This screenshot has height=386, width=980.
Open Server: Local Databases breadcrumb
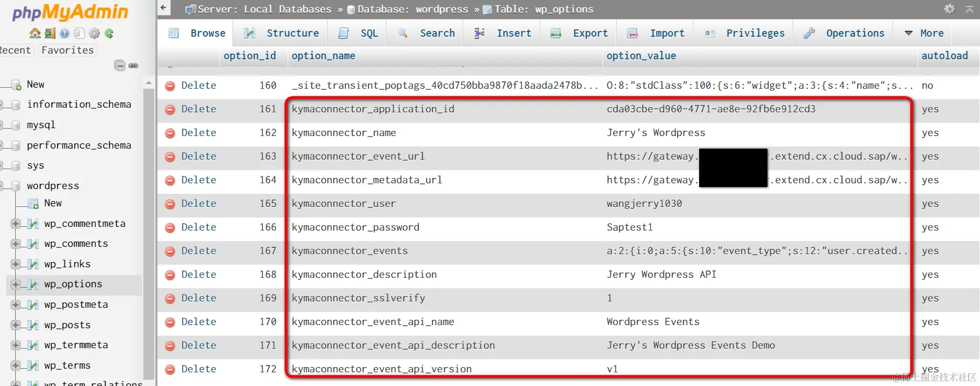click(265, 9)
